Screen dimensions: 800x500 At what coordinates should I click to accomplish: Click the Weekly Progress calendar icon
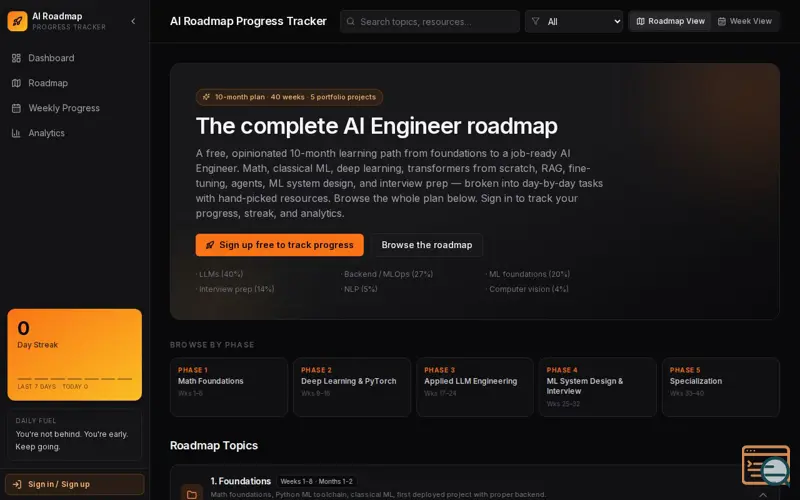[16, 108]
